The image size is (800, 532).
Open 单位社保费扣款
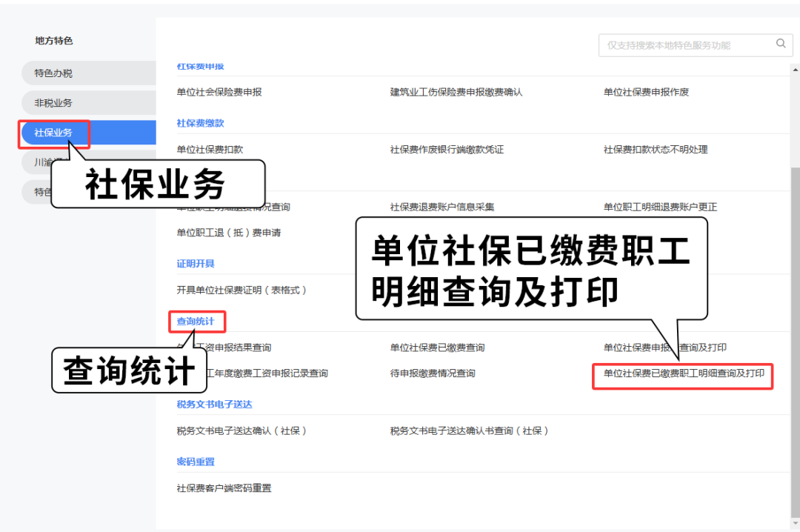tap(210, 150)
